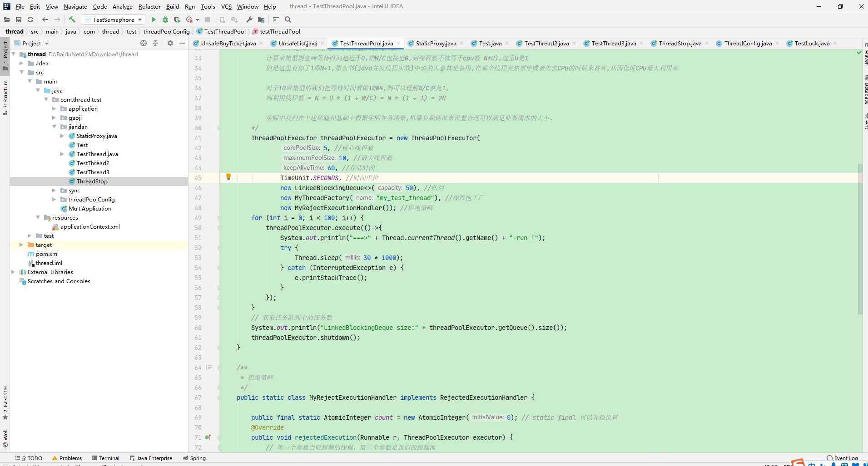Click the Stop square icon

pos(208,20)
